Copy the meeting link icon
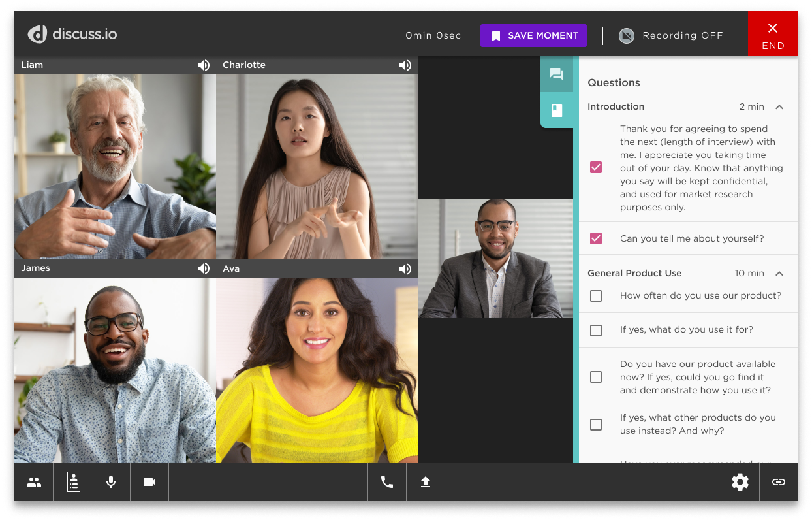This screenshot has height=520, width=812. point(778,482)
